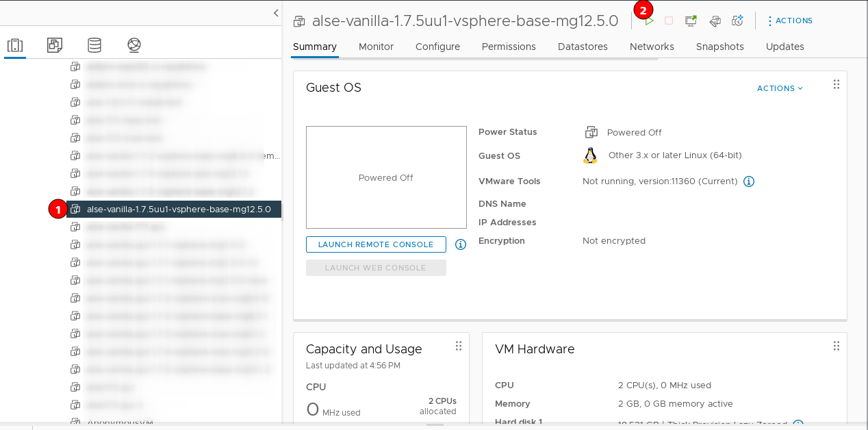Click '2 GB, 0 GB memory active' value
This screenshot has width=868, height=430.
coord(676,404)
